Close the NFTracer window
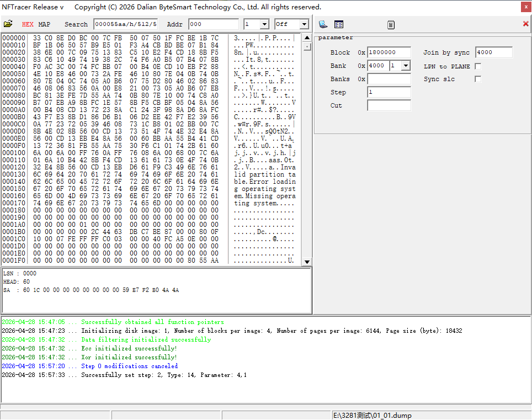Image resolution: width=532 pixels, height=420 pixels. coord(526,7)
